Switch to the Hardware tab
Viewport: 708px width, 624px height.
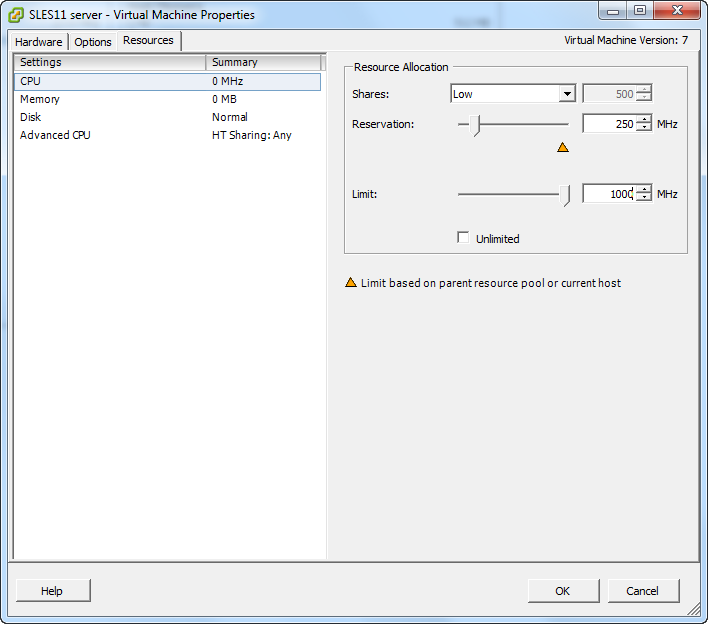(39, 42)
